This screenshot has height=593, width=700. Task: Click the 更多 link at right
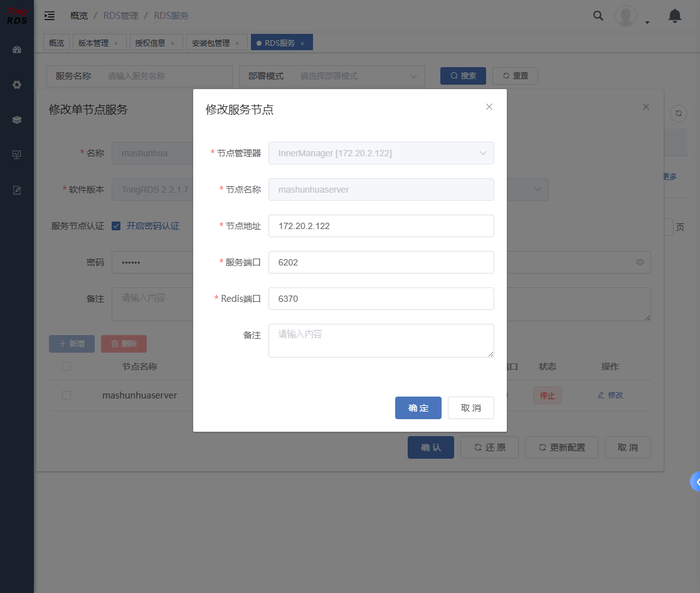coord(670,177)
